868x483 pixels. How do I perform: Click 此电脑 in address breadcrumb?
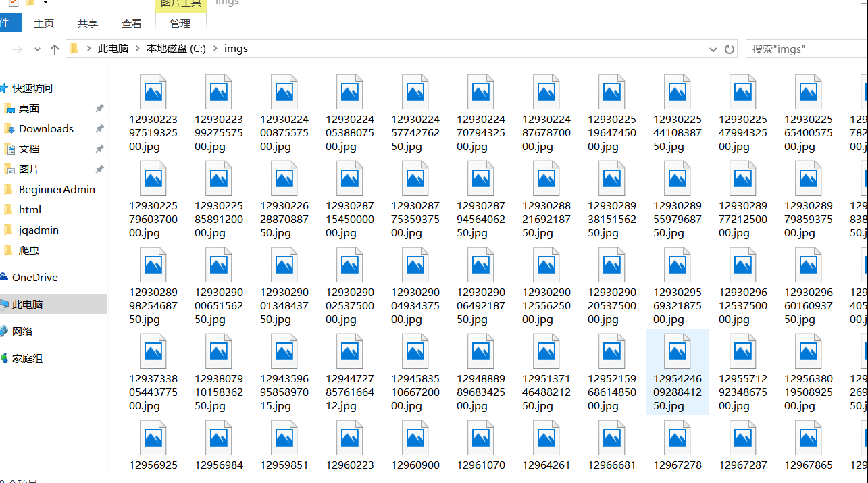tap(113, 49)
